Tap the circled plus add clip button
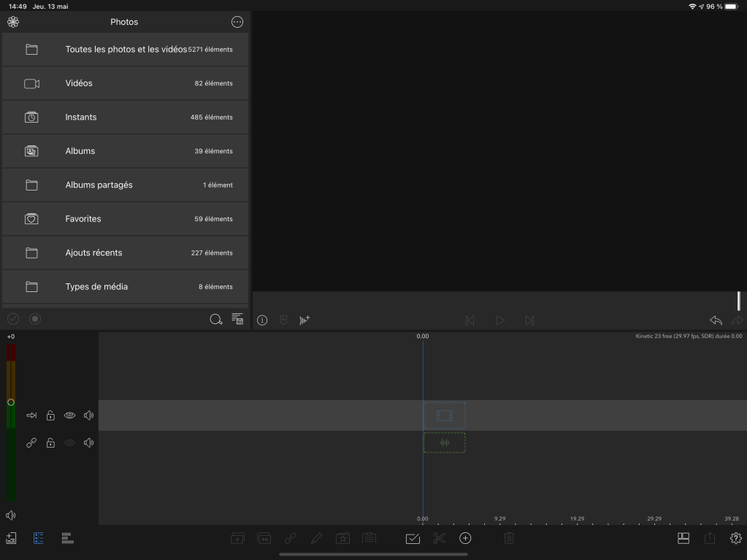 [x=465, y=538]
